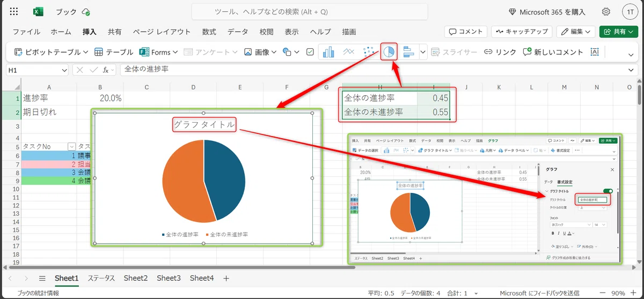Image resolution: width=644 pixels, height=299 pixels.
Task: Open the settings gear
Action: [606, 12]
